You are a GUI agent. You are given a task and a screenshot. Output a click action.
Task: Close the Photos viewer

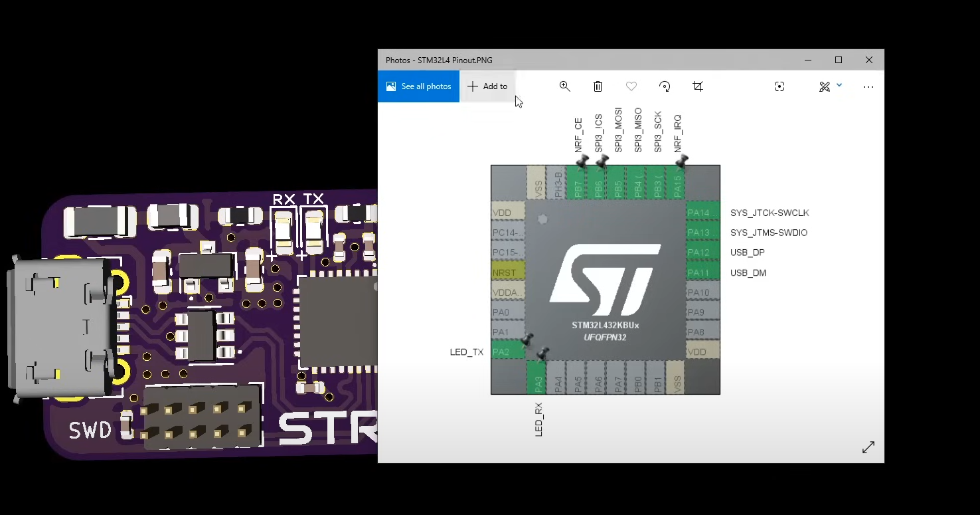click(x=868, y=60)
